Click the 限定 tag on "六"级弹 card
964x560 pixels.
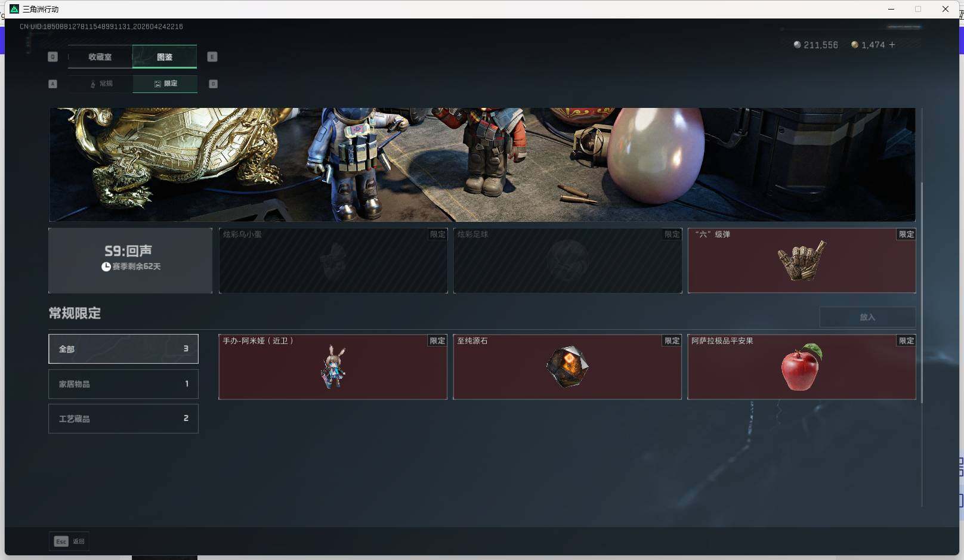tap(907, 234)
